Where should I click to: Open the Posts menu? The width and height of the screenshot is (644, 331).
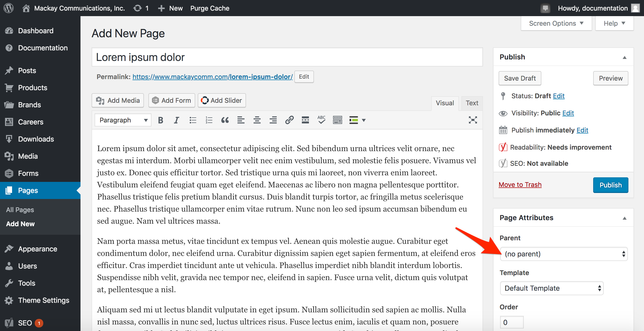[40, 71]
